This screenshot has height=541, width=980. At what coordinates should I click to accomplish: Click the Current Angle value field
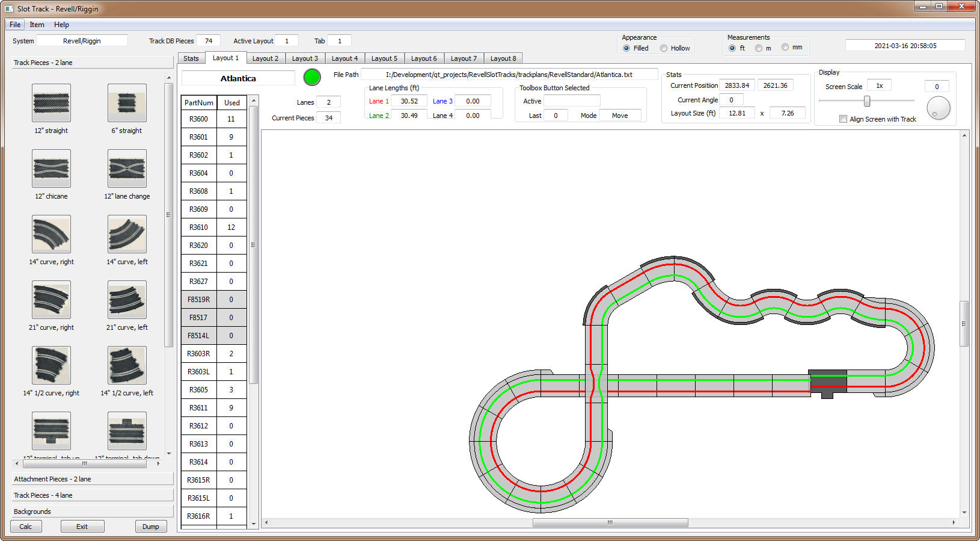point(732,100)
